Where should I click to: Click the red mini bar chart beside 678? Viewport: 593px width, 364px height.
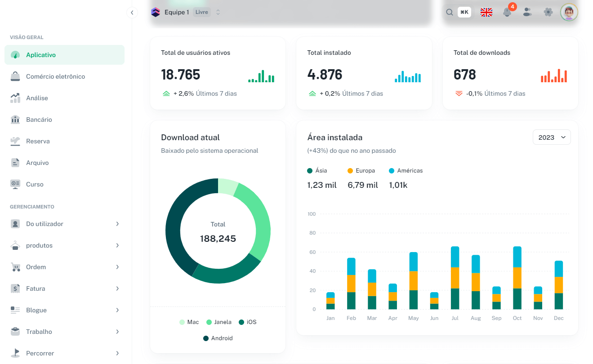coord(554,76)
